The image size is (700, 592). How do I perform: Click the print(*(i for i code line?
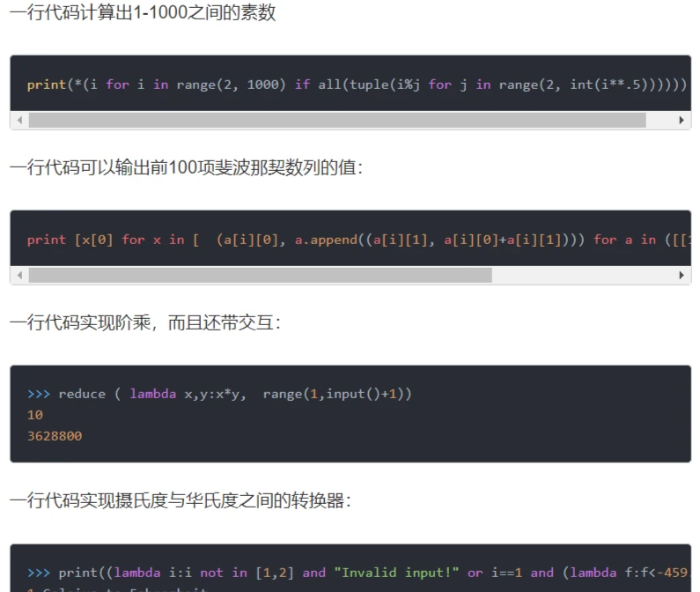coord(357,85)
